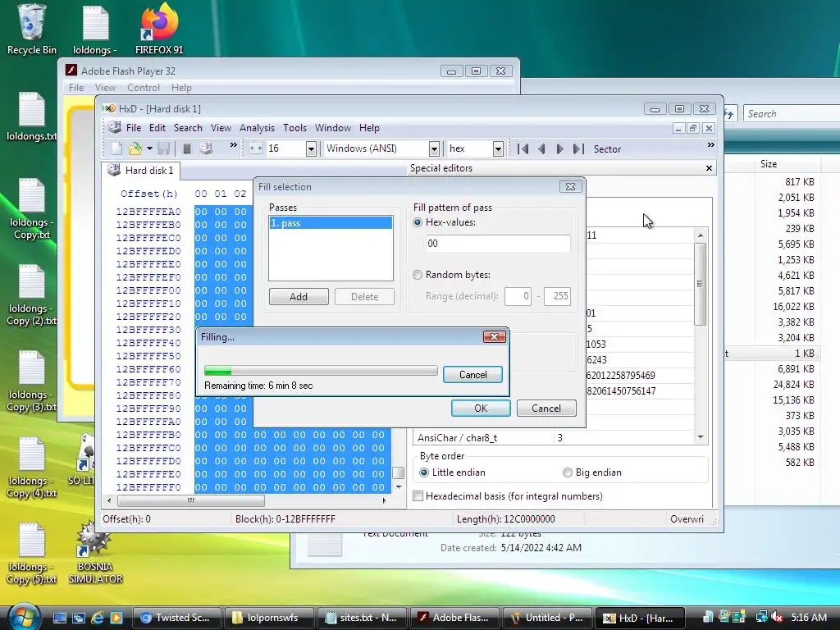Click Cancel in Fill selection dialog
Viewport: 840px width, 630px height.
[546, 409]
